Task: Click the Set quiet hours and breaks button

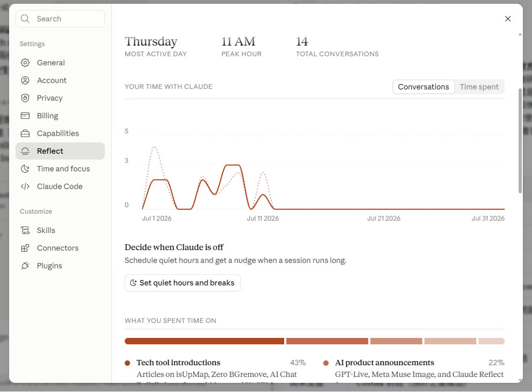Action: 183,283
